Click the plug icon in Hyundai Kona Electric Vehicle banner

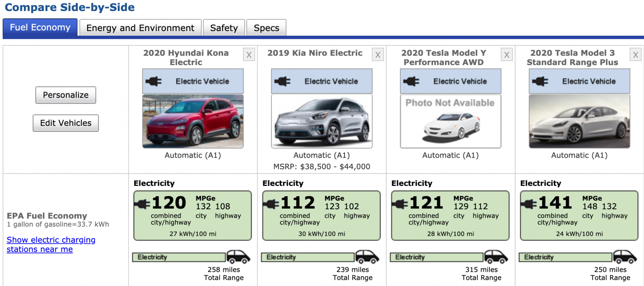pos(154,82)
